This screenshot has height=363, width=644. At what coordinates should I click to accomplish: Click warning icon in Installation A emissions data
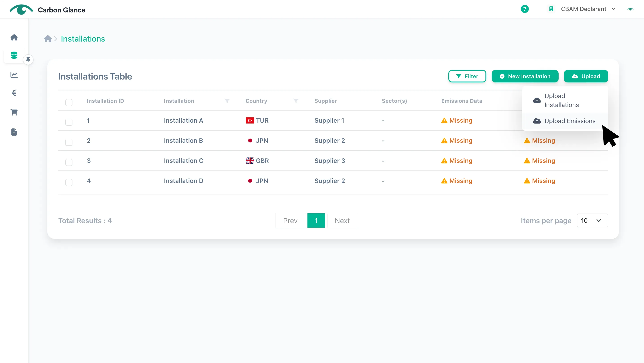click(444, 120)
